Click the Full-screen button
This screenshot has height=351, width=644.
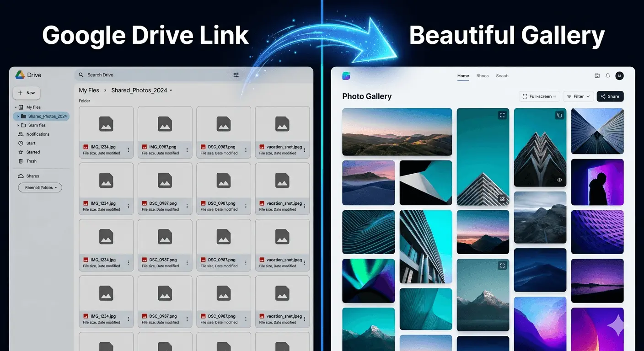click(x=539, y=96)
